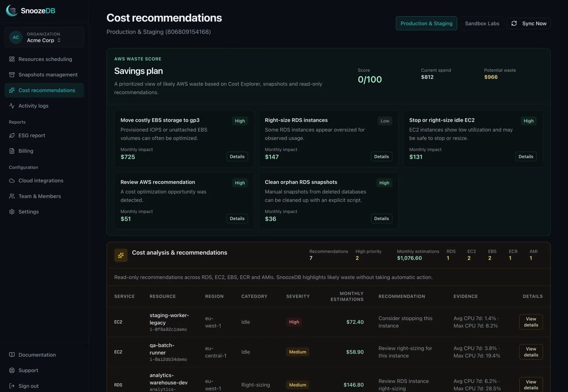Open Details for Review AWS recommendation
The image size is (568, 392).
[x=237, y=219]
